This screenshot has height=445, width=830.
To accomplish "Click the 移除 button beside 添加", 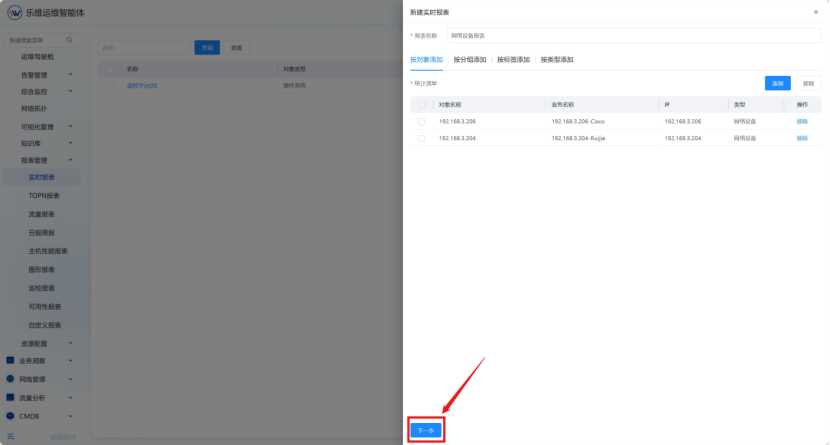I will 808,84.
